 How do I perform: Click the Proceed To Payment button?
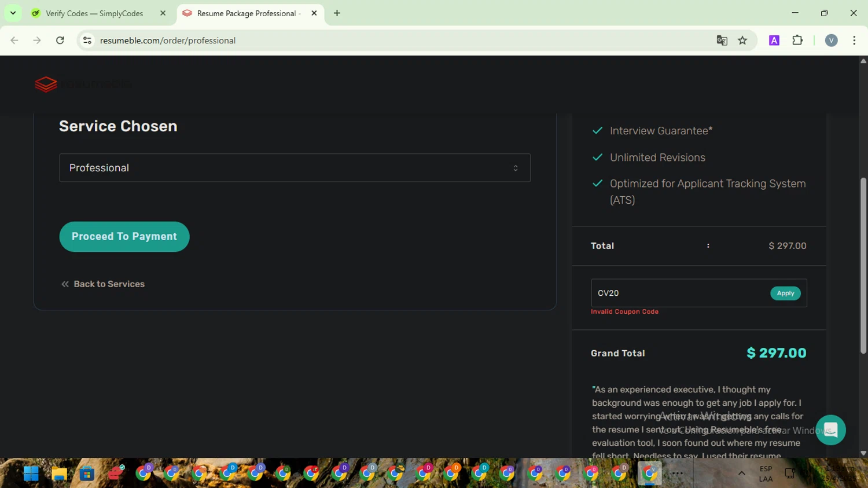click(124, 237)
